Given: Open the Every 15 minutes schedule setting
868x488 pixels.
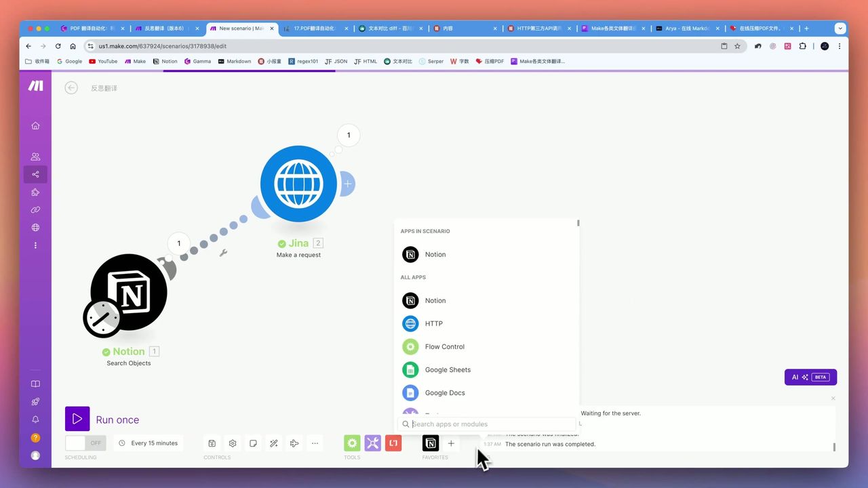Looking at the screenshot, I should pyautogui.click(x=149, y=443).
